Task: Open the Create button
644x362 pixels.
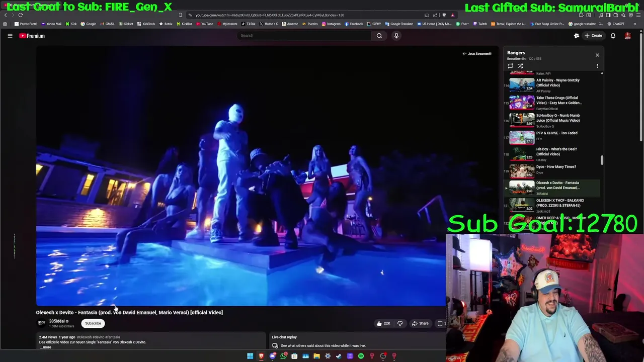Action: 593,36
